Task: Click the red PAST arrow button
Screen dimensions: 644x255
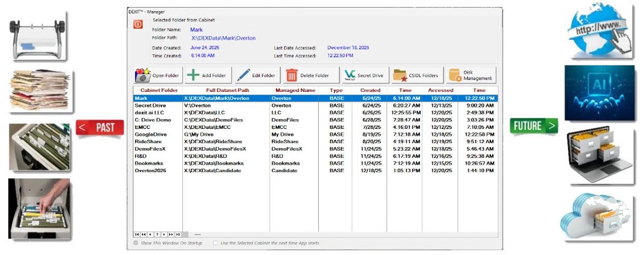Action: 100,127
